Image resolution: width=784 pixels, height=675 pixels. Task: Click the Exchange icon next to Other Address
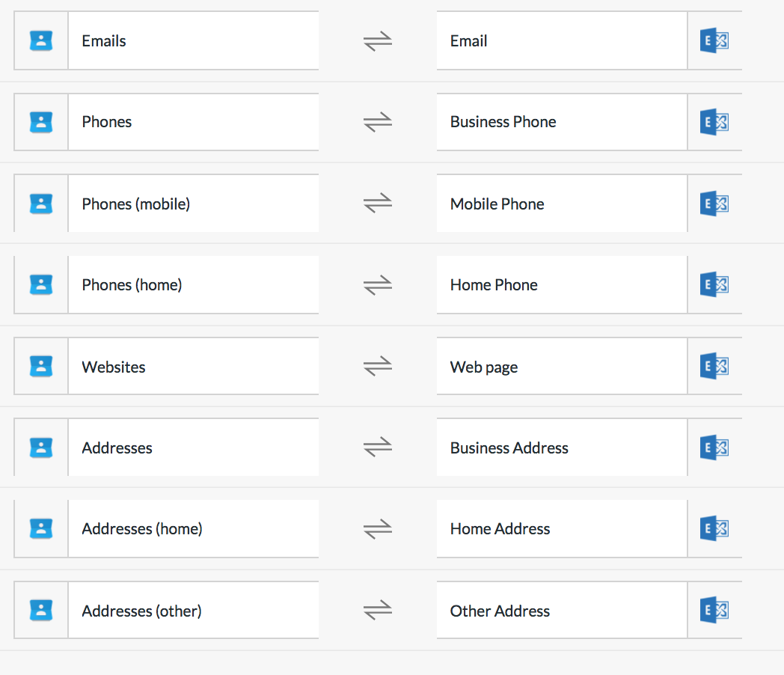pos(714,610)
